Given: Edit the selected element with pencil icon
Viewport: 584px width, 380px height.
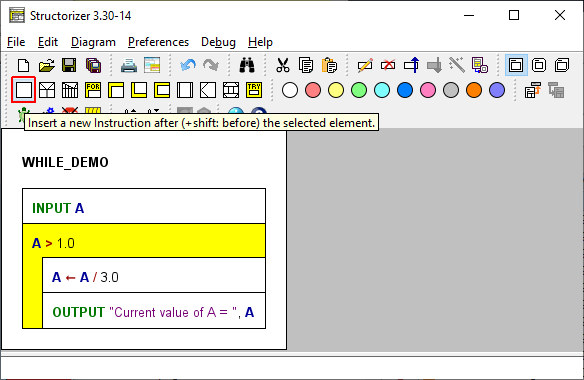Looking at the screenshot, I should pos(365,66).
